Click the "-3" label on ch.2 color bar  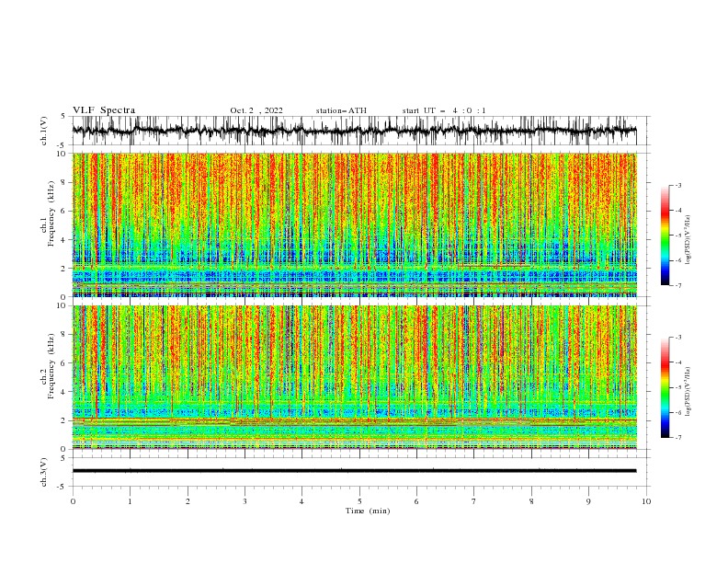pos(678,338)
